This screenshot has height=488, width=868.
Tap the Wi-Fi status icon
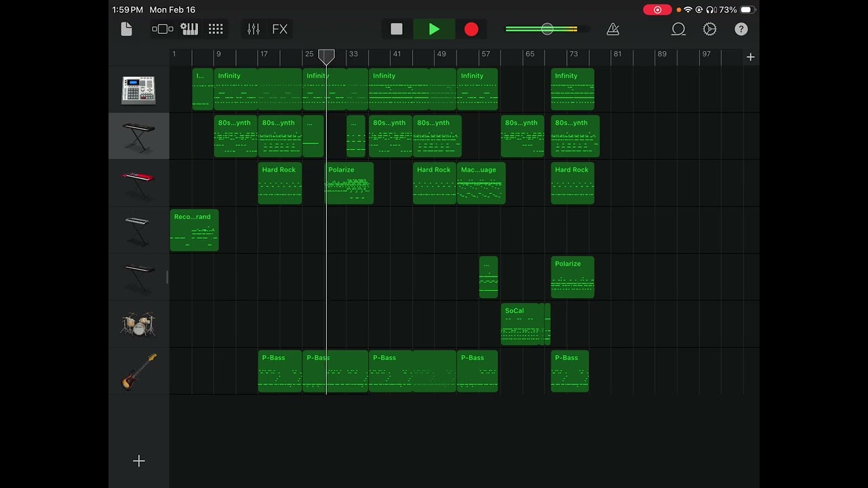click(x=688, y=10)
